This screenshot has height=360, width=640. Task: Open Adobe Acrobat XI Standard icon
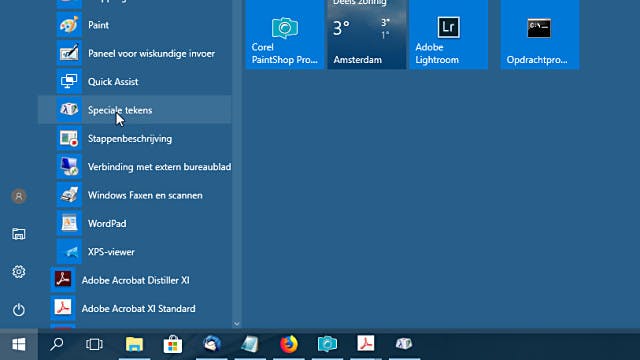click(x=63, y=308)
